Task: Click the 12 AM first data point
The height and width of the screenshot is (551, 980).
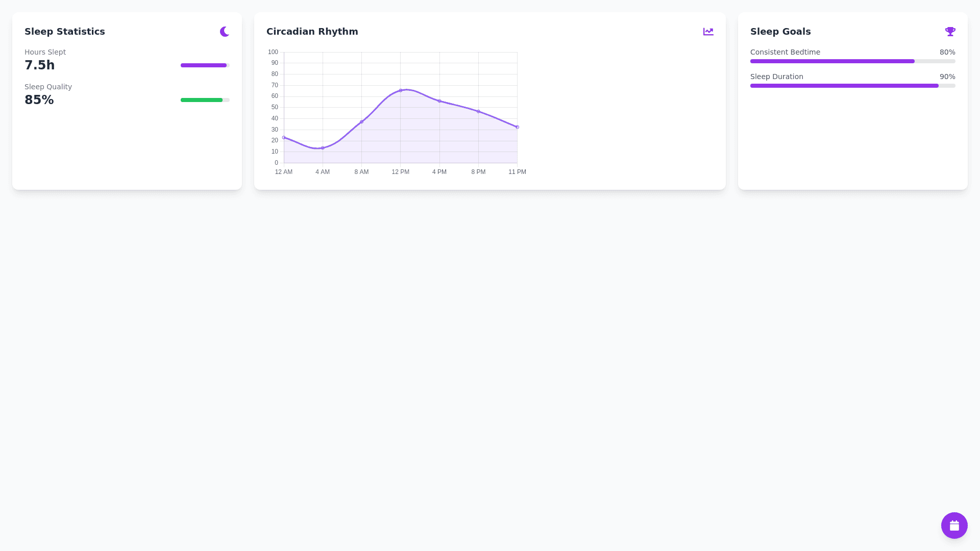Action: pos(284,137)
